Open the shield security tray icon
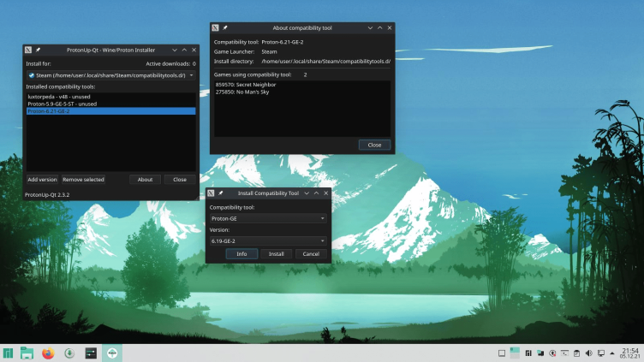The image size is (644, 362). click(x=553, y=353)
